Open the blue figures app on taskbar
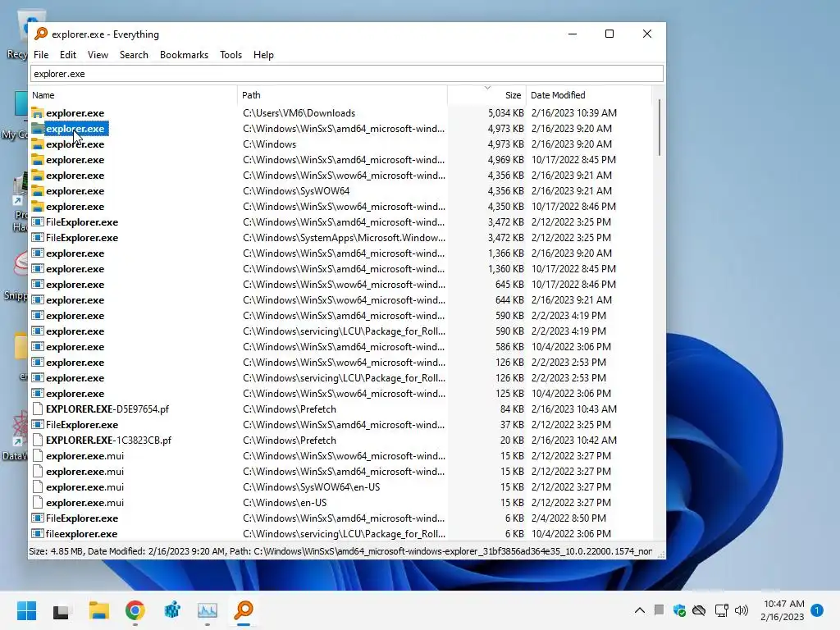840x630 pixels. [171, 610]
